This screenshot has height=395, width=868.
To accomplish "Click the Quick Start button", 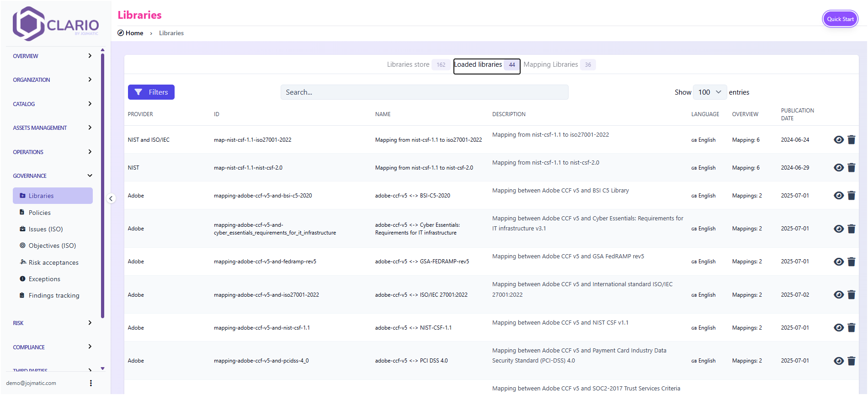I will click(x=840, y=19).
